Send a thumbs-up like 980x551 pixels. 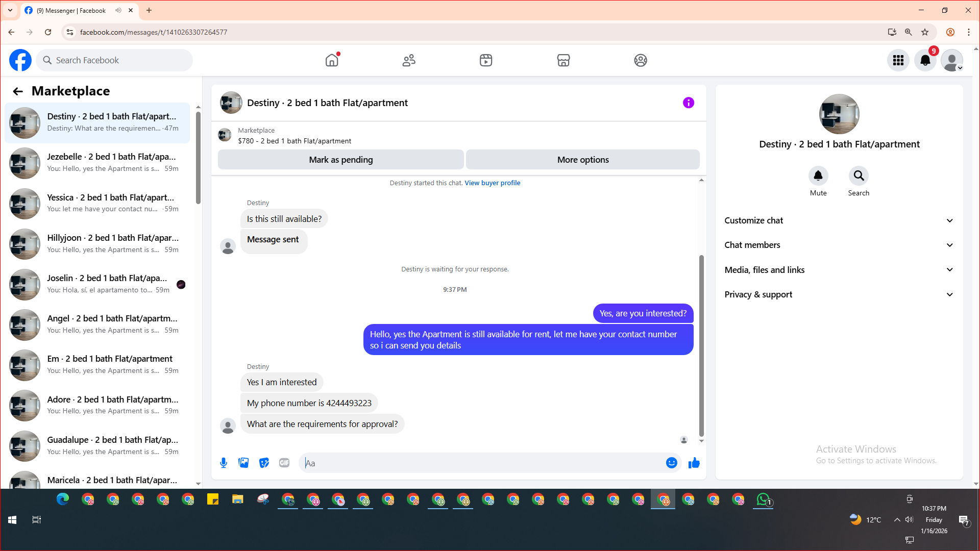coord(694,463)
